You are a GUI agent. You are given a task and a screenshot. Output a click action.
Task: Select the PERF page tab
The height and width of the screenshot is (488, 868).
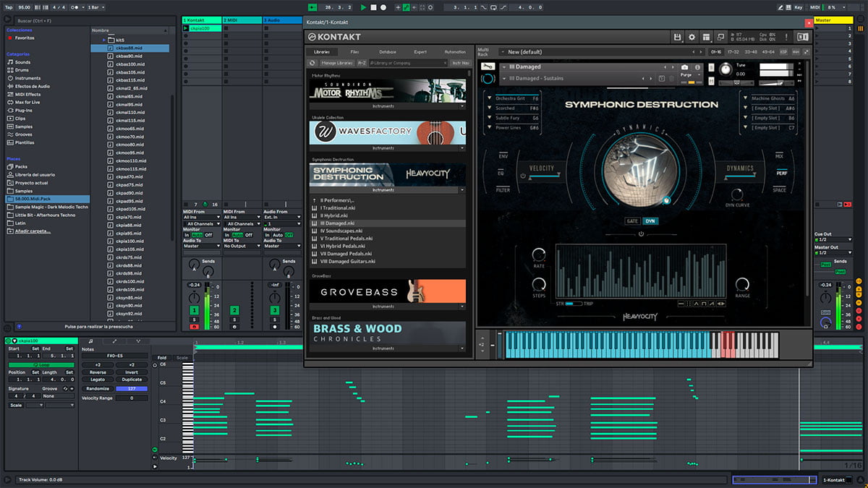(781, 173)
